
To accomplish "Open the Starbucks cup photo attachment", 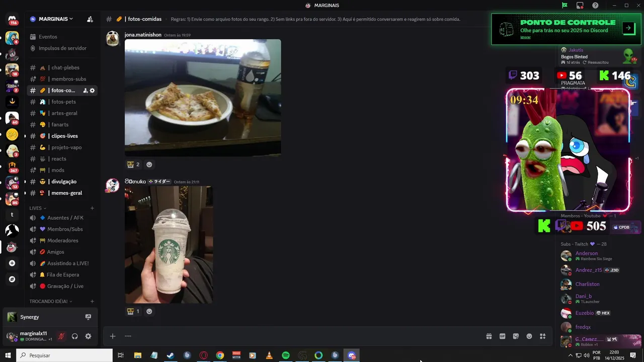I will 169,245.
